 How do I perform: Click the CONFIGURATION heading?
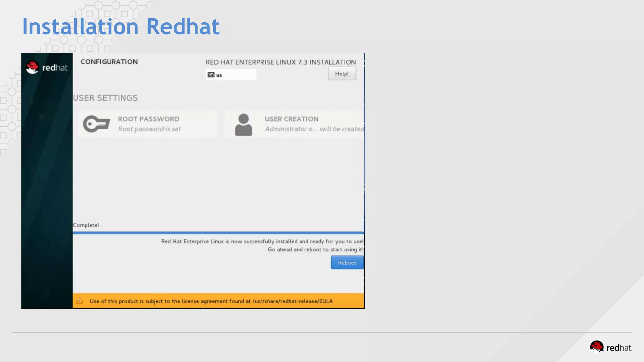(109, 62)
